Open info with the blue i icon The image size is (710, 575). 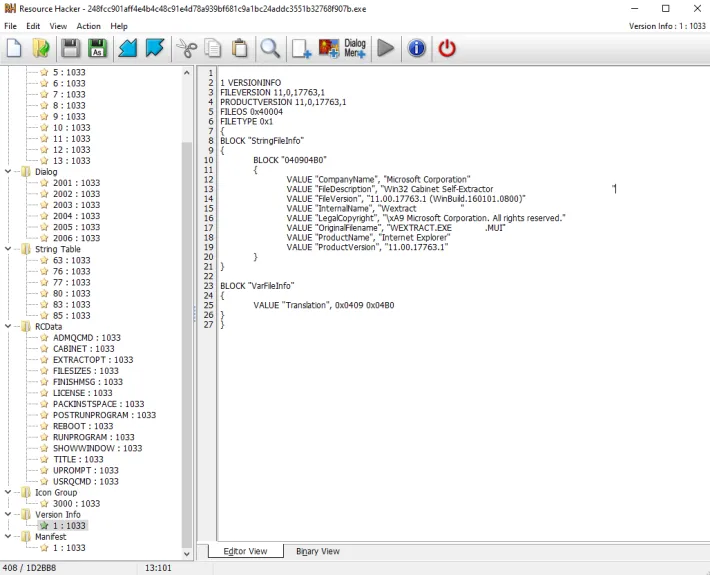coord(417,48)
